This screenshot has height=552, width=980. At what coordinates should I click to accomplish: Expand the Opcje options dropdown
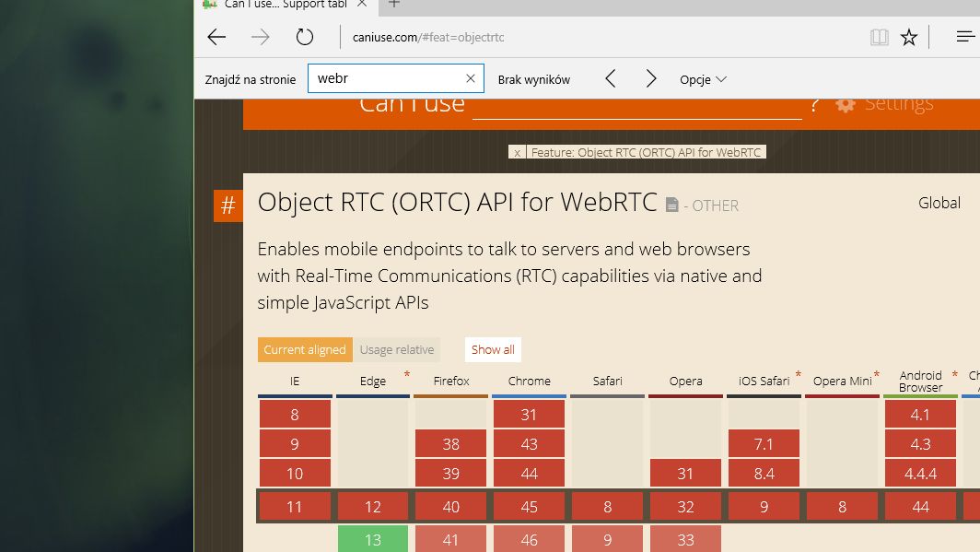click(x=703, y=79)
